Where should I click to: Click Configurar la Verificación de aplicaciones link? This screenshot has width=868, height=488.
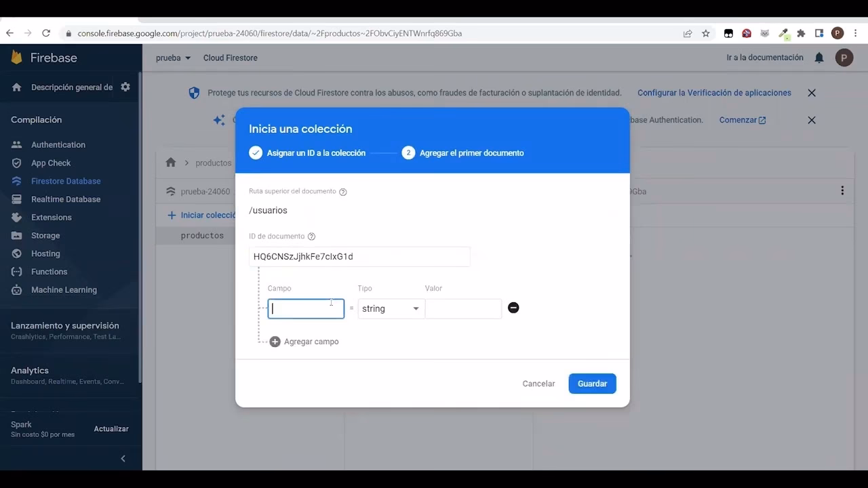(x=714, y=93)
